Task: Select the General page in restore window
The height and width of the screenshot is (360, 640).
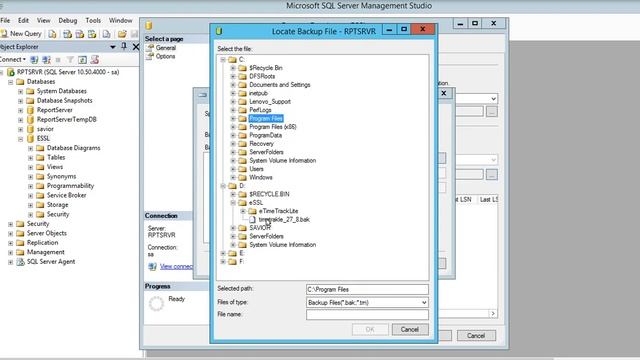Action: click(x=166, y=48)
